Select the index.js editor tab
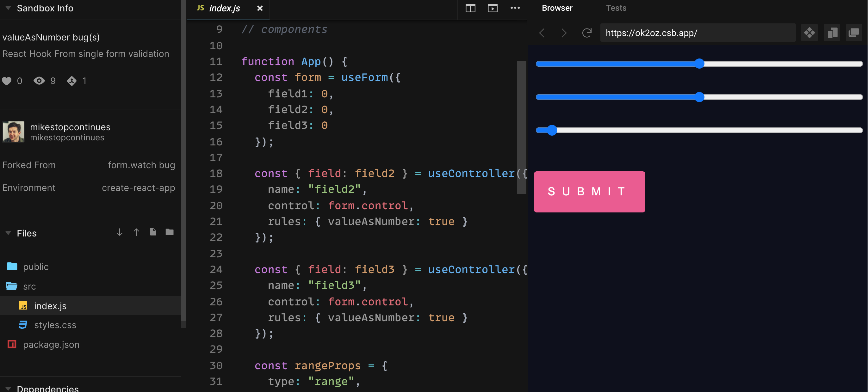This screenshot has height=392, width=868. (x=224, y=8)
